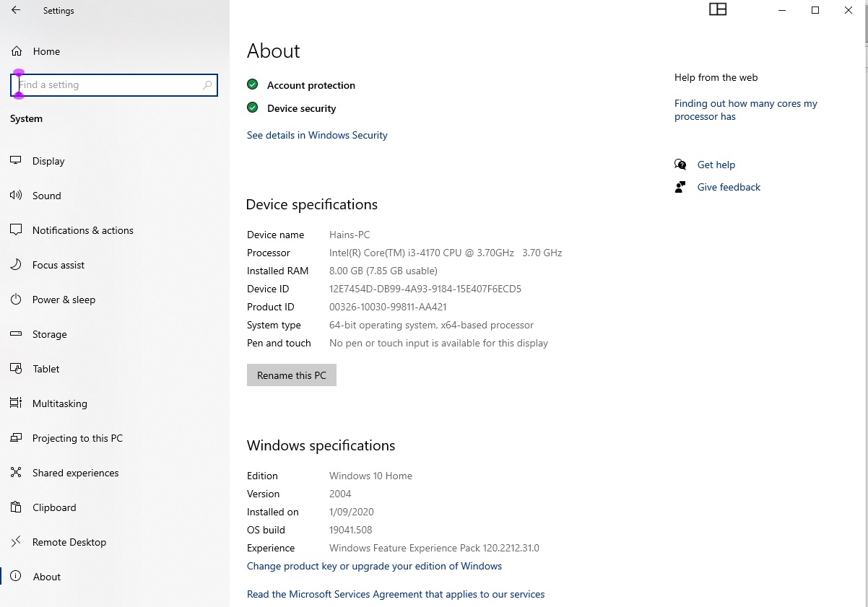Click the Notifications & actions icon
The height and width of the screenshot is (607, 868).
tap(16, 230)
